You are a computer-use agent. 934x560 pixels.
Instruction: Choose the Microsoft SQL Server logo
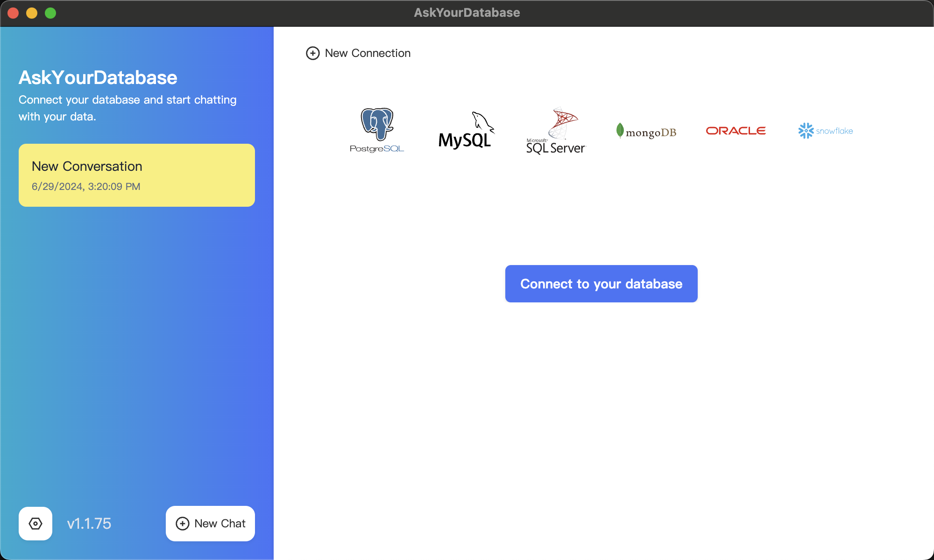(556, 131)
